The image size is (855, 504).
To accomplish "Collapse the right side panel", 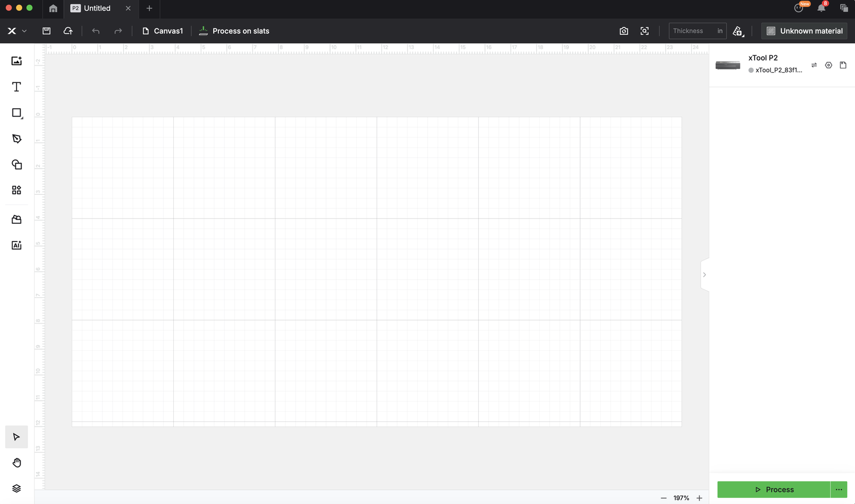I will pyautogui.click(x=705, y=274).
